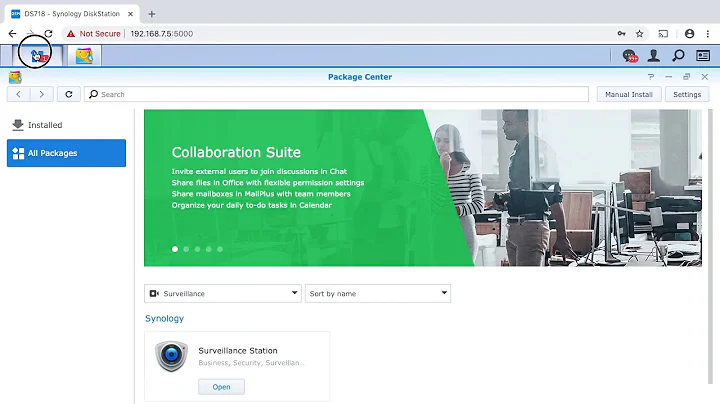Viewport: 720px width, 404px height.
Task: Close the DS718 browser tab
Action: [x=130, y=14]
